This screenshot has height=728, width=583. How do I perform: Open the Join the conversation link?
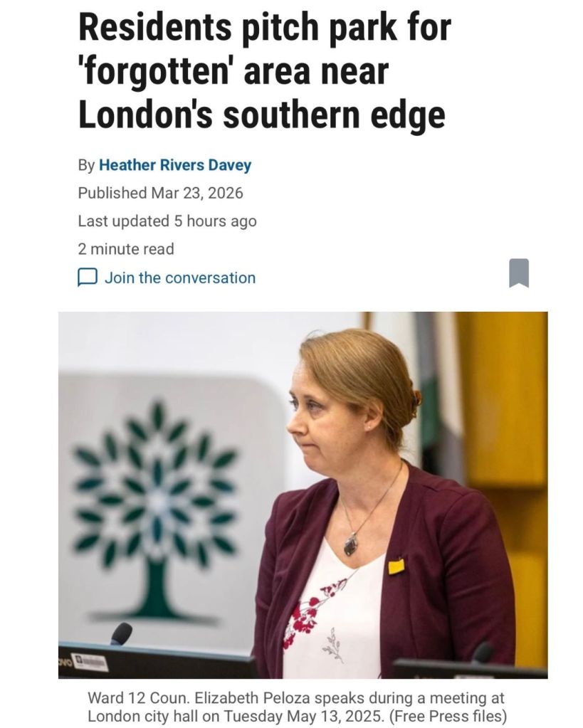click(x=180, y=278)
